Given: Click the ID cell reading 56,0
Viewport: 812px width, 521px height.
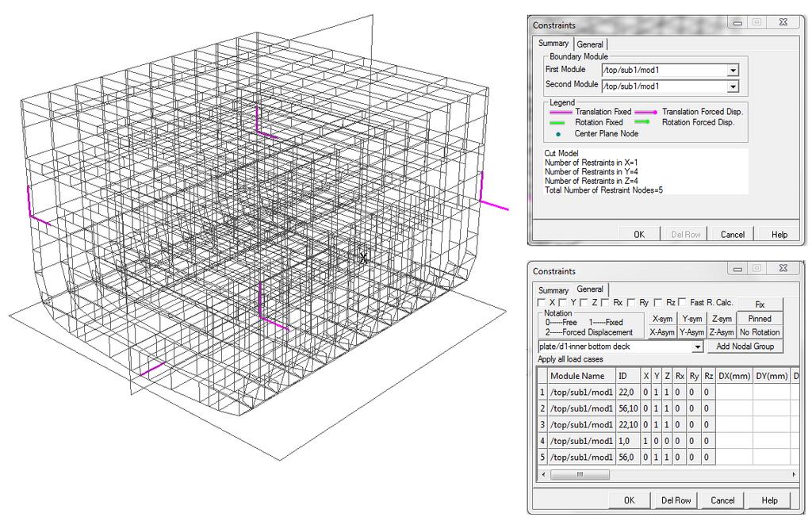Looking at the screenshot, I should [x=628, y=458].
